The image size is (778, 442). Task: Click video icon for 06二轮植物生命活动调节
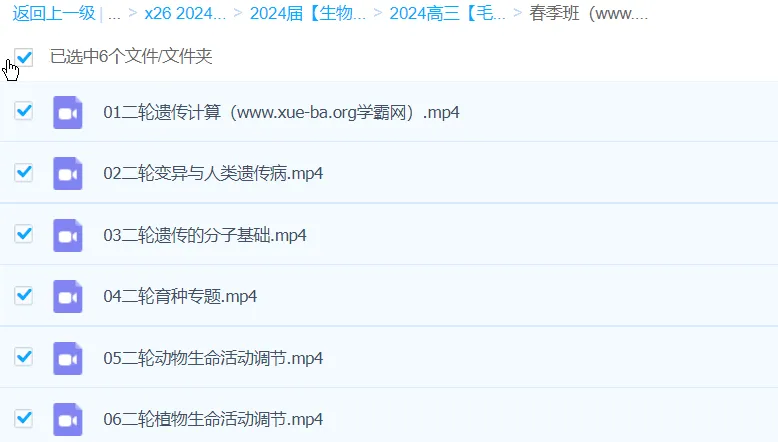(x=67, y=420)
